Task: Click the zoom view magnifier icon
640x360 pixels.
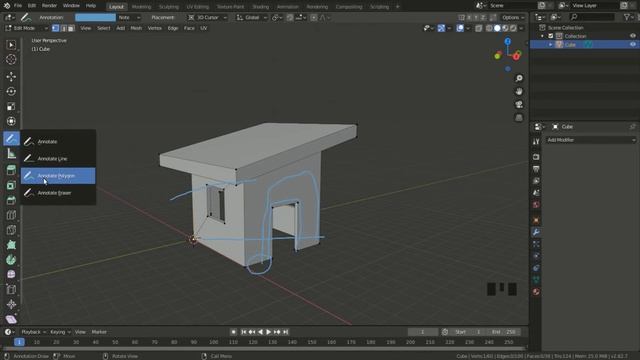Action: pyautogui.click(x=519, y=78)
